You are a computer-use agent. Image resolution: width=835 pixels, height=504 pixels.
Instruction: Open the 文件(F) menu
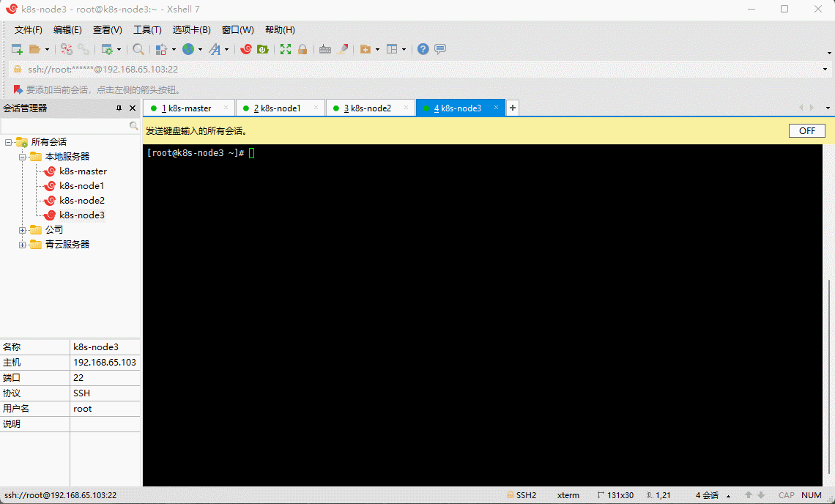click(x=29, y=30)
